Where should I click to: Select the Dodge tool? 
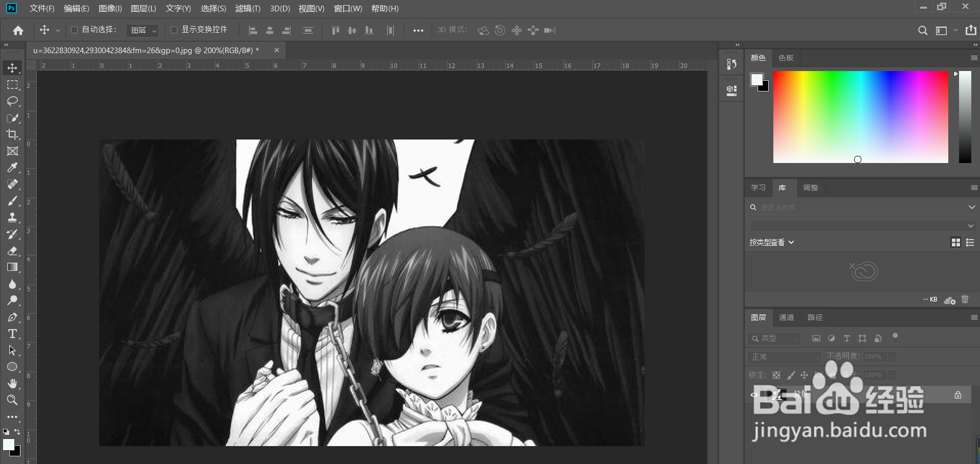(x=12, y=300)
